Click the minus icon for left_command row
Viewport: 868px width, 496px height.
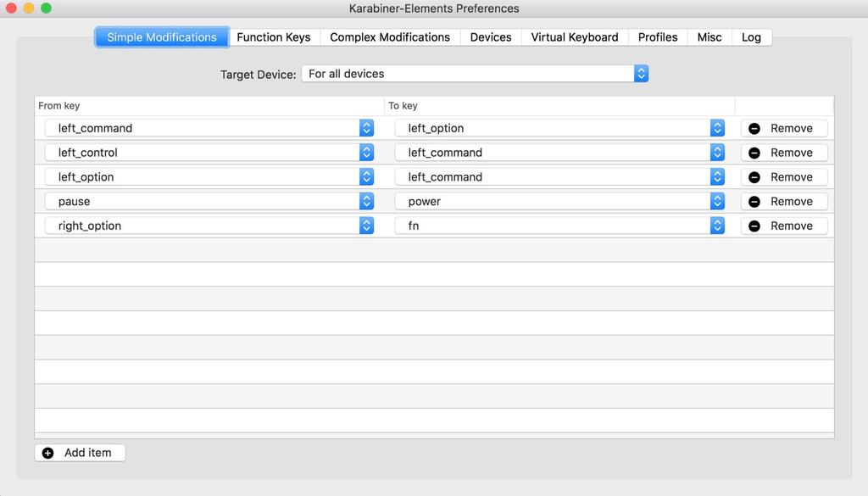coord(754,128)
